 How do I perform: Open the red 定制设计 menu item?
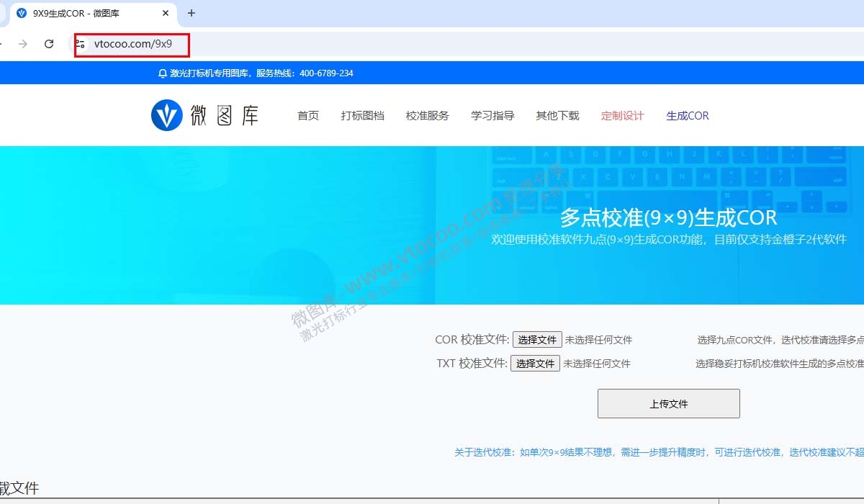coord(622,115)
